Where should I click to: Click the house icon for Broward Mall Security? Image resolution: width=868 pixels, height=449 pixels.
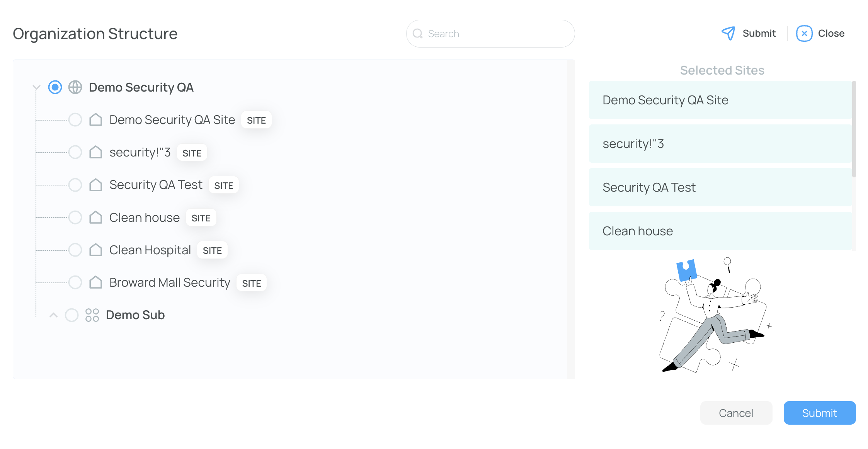pyautogui.click(x=95, y=282)
